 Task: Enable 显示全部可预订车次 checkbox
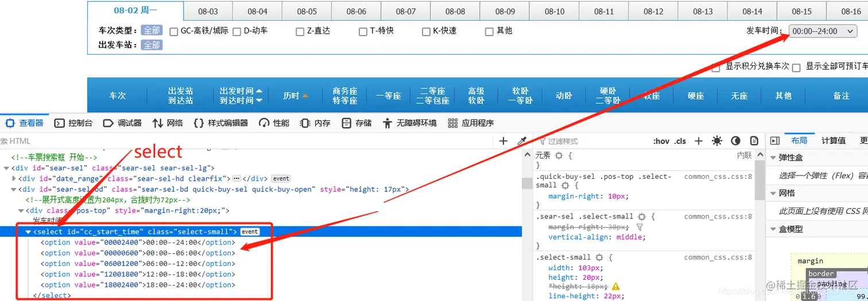coord(796,68)
